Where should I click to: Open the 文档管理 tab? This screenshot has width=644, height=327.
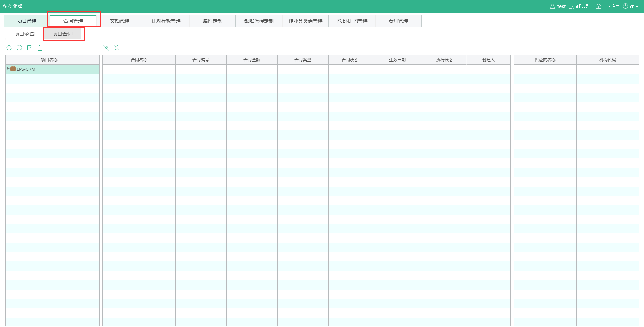click(120, 21)
